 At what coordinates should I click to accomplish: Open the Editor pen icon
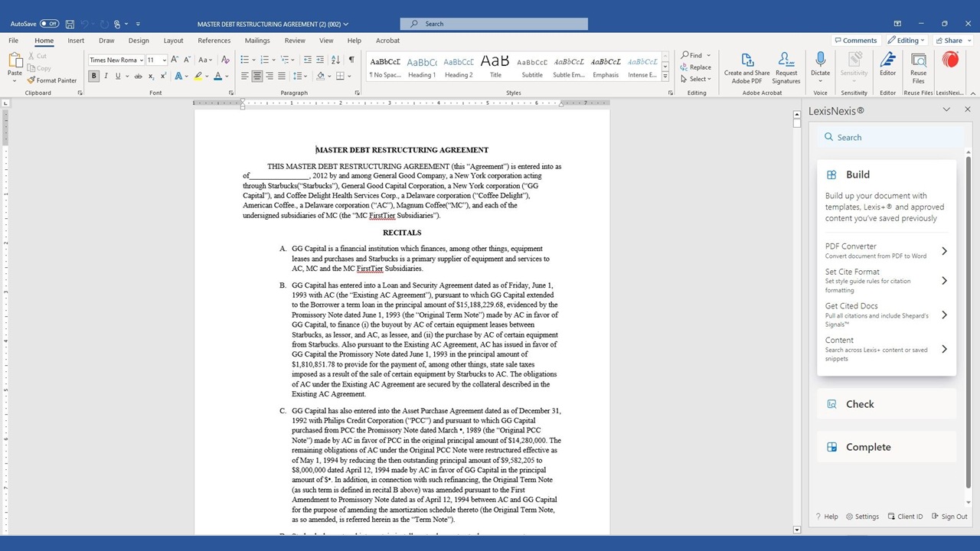tap(887, 61)
